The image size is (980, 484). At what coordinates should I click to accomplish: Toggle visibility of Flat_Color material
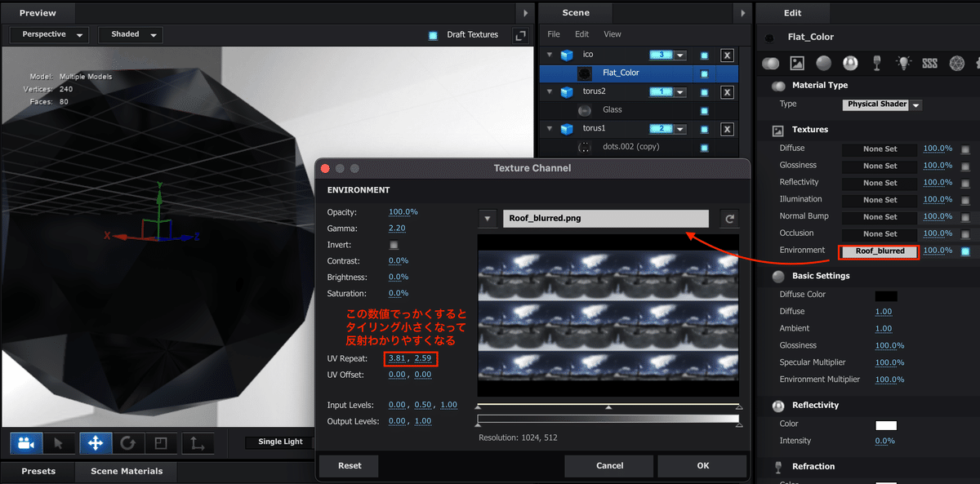(x=704, y=73)
